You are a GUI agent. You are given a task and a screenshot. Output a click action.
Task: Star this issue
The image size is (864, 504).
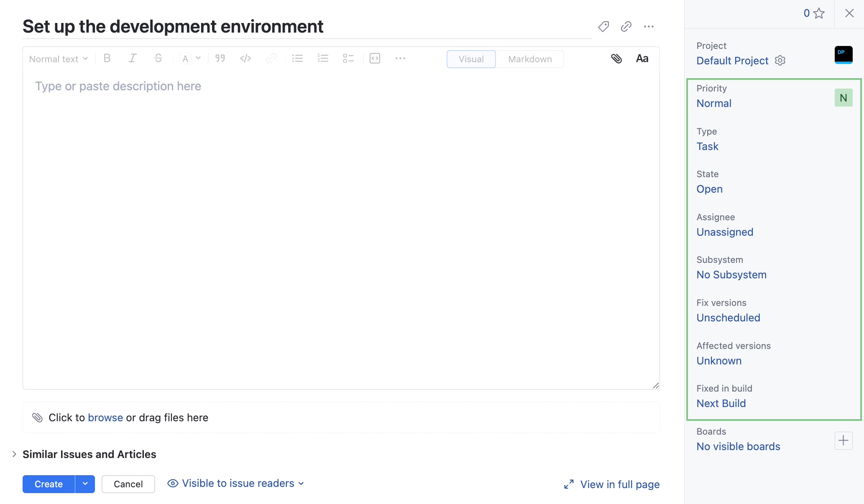[x=819, y=13]
